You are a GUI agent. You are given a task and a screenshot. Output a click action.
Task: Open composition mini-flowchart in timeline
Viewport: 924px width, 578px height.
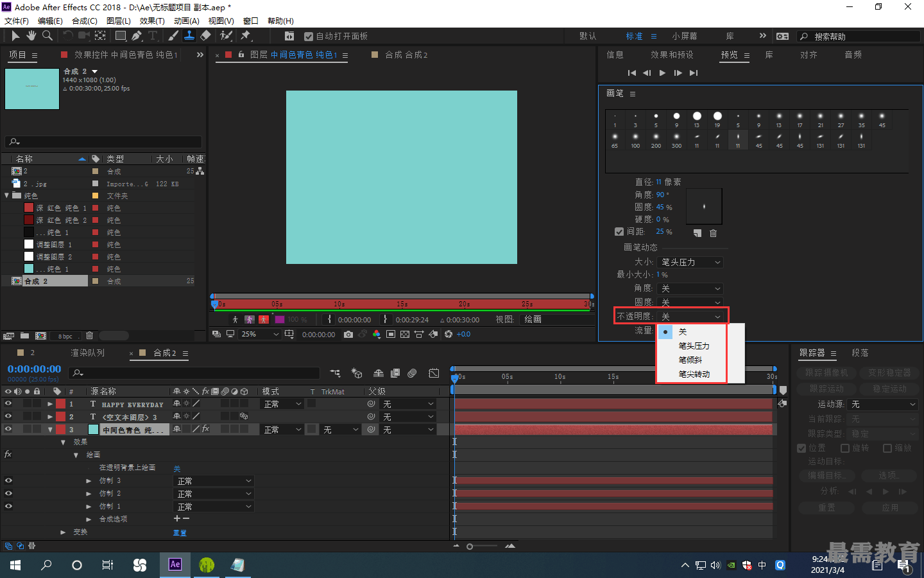click(335, 372)
